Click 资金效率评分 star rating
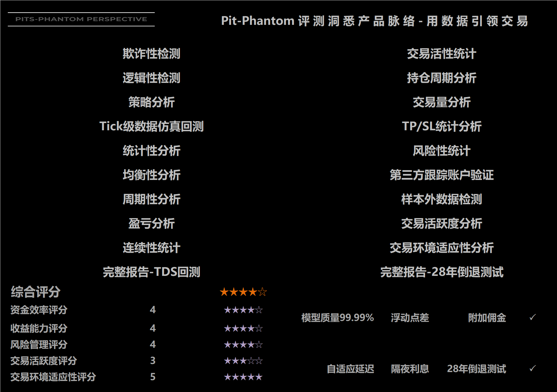 click(243, 310)
